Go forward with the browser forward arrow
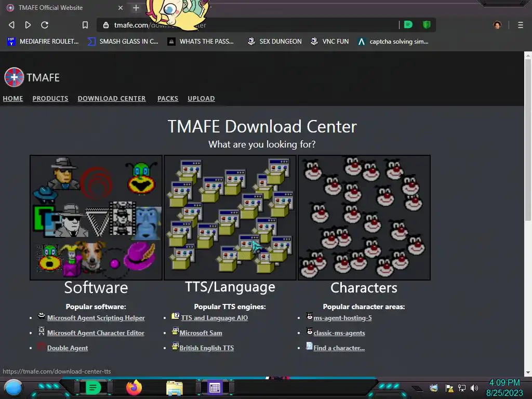 pyautogui.click(x=28, y=25)
